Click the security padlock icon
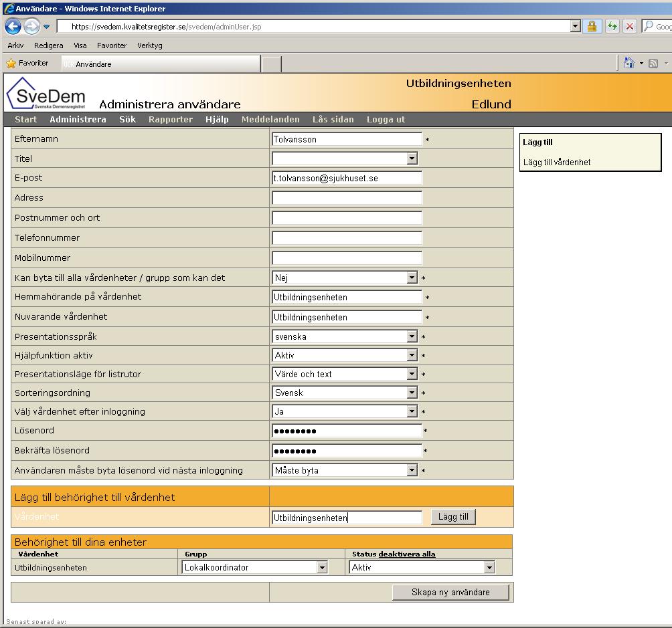Image resolution: width=672 pixels, height=628 pixels. (x=592, y=26)
